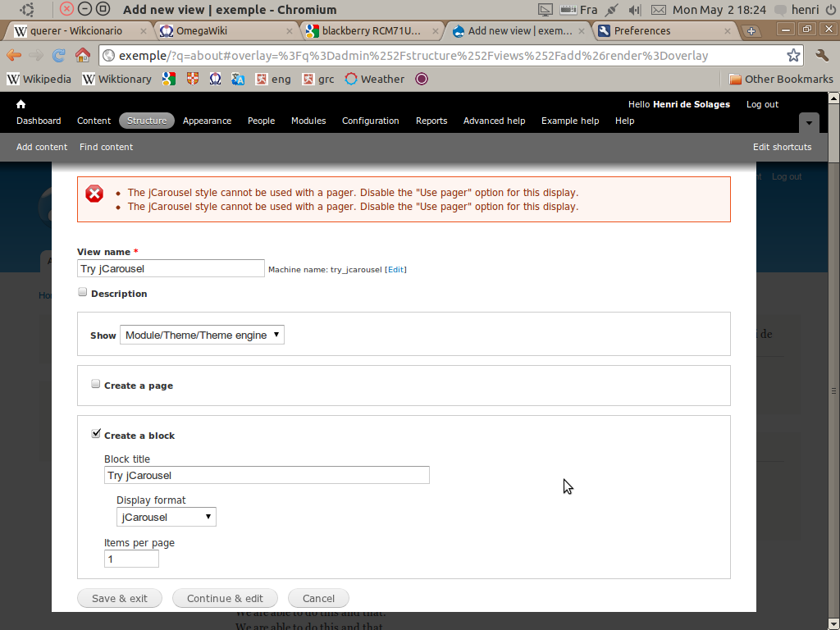Close the querer - Wikcionario tab
This screenshot has width=840, height=630.
[x=143, y=31]
